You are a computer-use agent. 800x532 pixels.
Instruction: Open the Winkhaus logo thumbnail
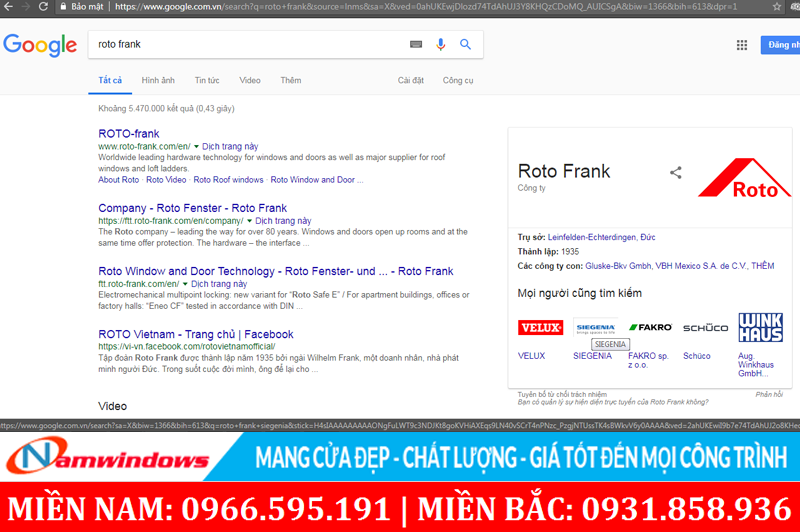pyautogui.click(x=760, y=327)
